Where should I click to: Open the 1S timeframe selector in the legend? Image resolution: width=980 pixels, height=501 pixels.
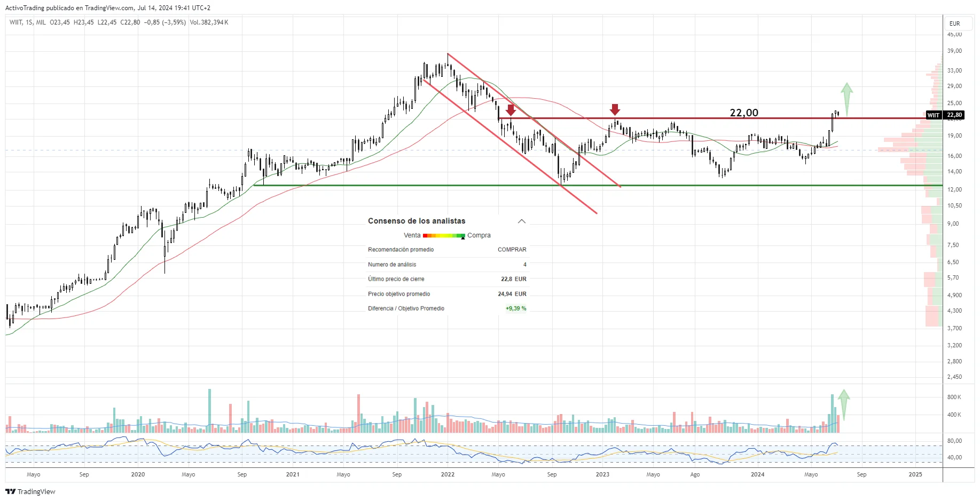click(30, 22)
